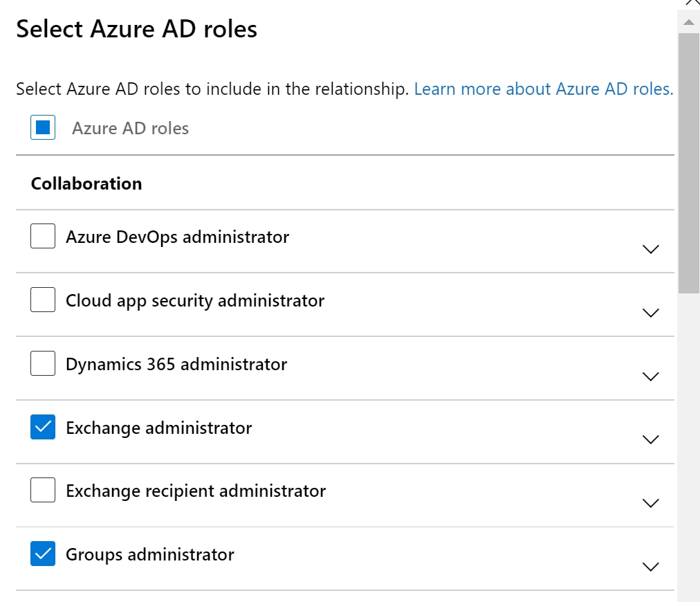The image size is (700, 602).
Task: Expand Azure DevOps administrator details chevron
Action: 650,249
